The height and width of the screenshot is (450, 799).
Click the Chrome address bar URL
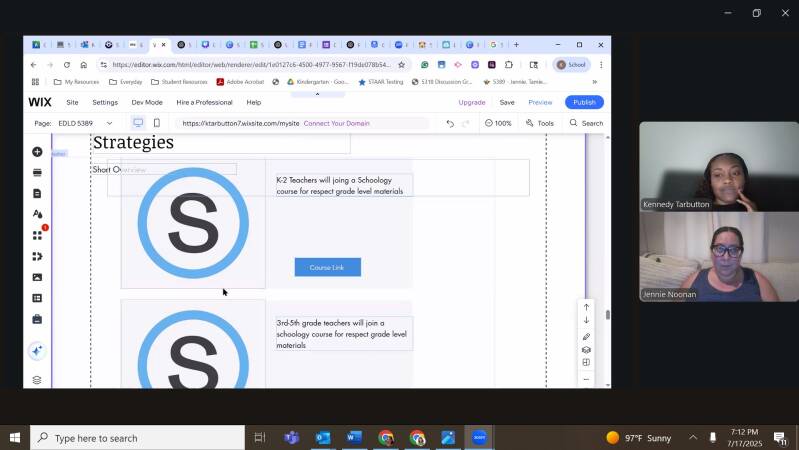point(251,65)
